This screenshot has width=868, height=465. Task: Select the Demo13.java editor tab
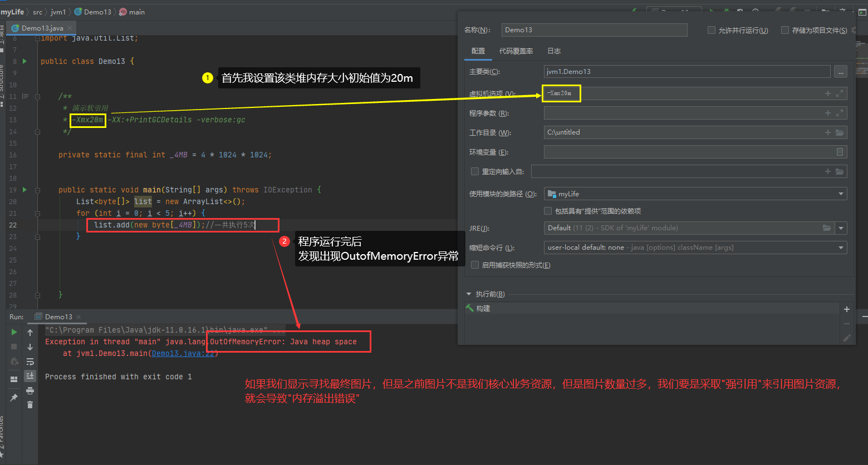pyautogui.click(x=43, y=28)
